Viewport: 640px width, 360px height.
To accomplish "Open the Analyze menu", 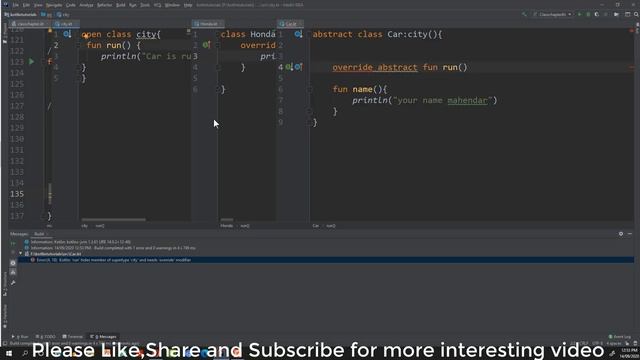I will click(86, 5).
